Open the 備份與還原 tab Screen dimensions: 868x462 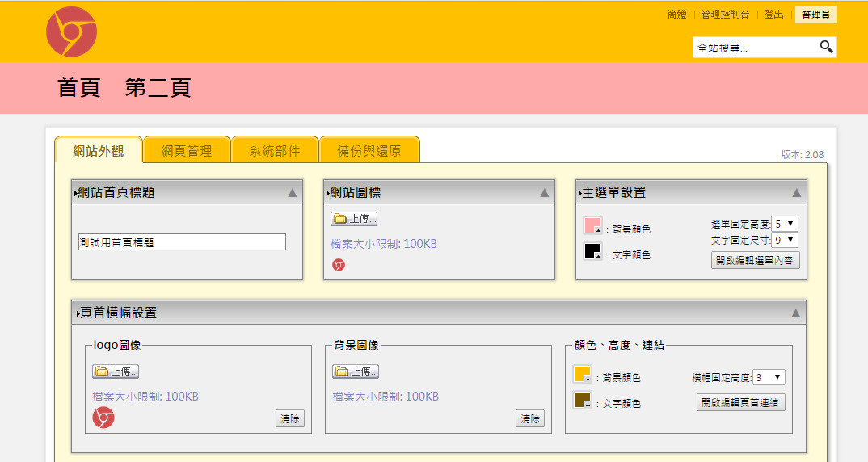click(369, 151)
